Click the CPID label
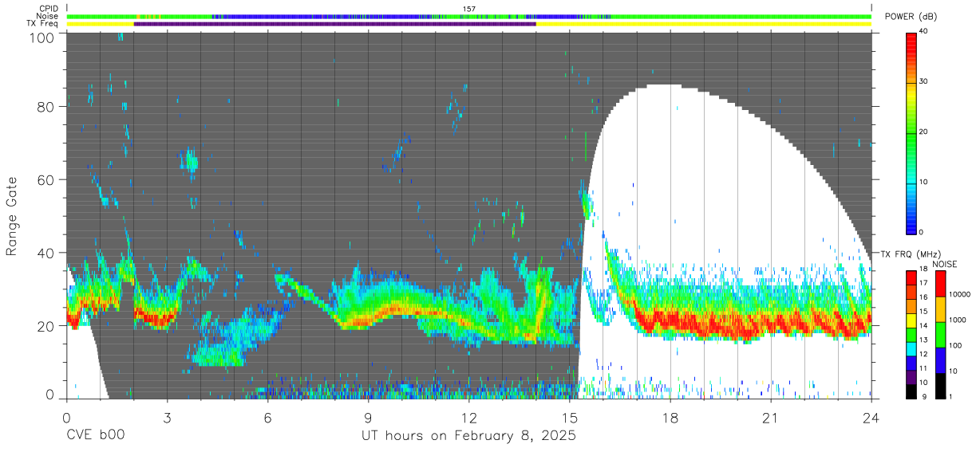The image size is (980, 452). (x=49, y=9)
